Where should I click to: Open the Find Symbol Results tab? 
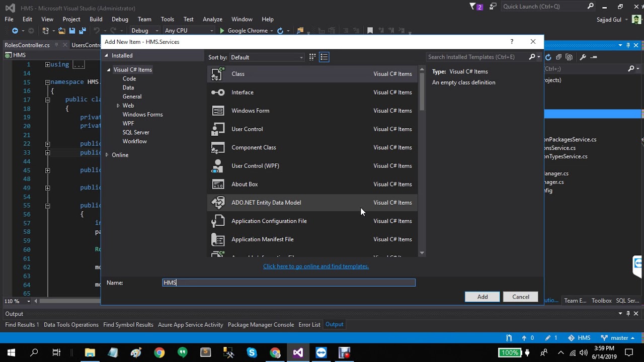pos(128,325)
